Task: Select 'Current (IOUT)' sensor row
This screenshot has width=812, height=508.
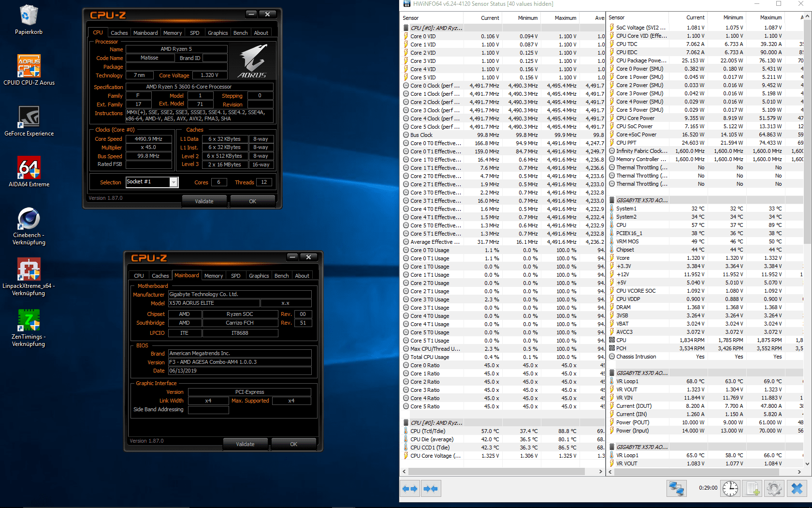Action: click(x=706, y=406)
